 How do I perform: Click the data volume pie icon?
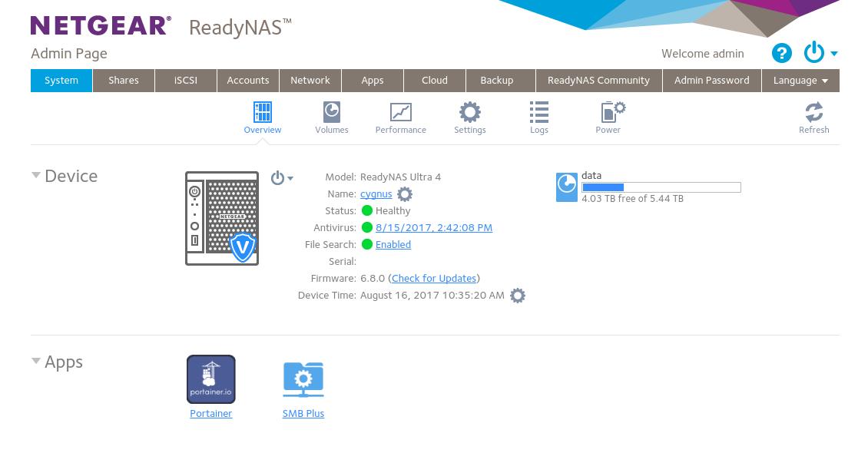pos(567,187)
